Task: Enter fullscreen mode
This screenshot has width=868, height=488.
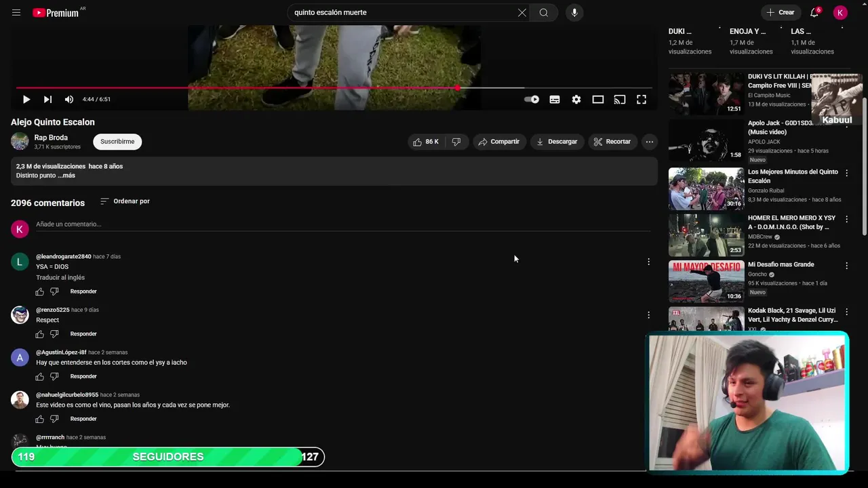Action: [642, 99]
